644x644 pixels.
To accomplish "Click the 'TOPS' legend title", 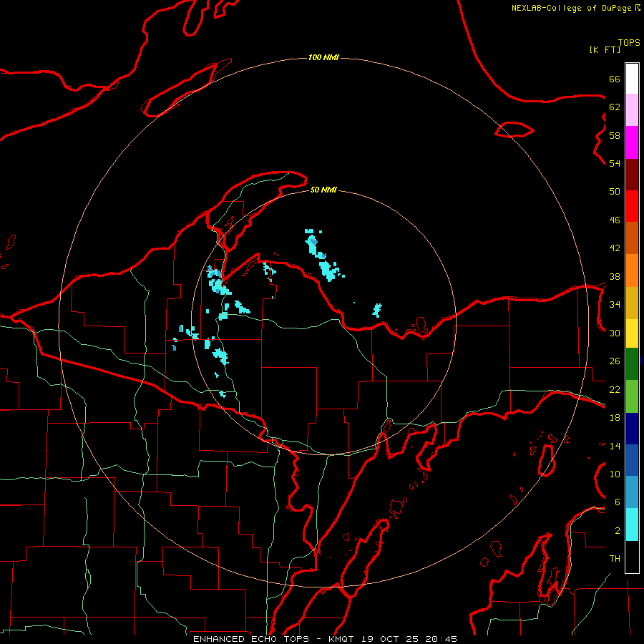I will pos(629,43).
